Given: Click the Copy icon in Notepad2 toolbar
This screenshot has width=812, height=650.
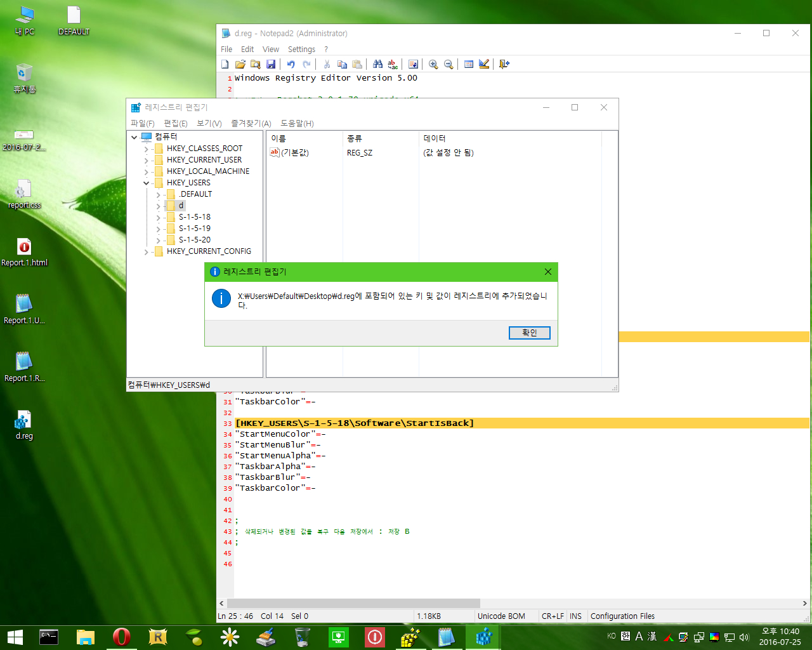Looking at the screenshot, I should [x=342, y=64].
